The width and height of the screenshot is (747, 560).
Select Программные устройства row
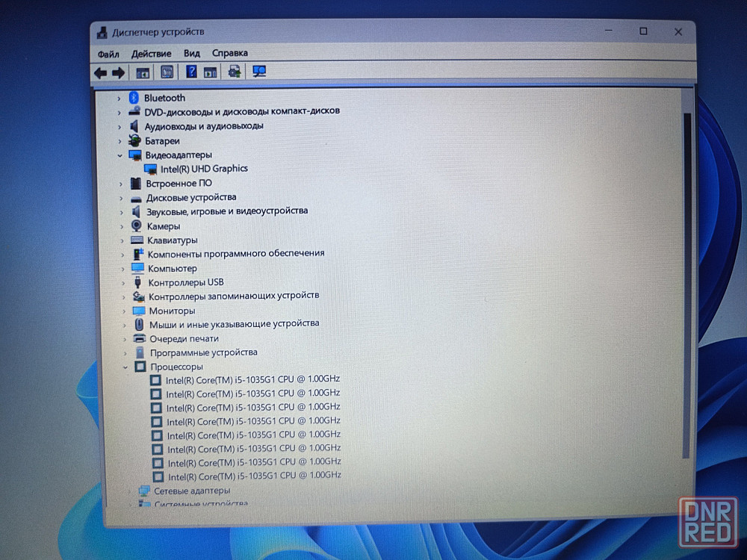point(203,352)
